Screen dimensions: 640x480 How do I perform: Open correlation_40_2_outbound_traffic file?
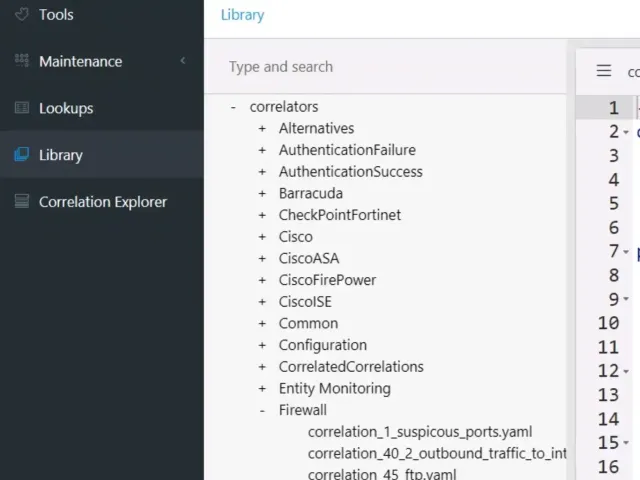pos(437,453)
